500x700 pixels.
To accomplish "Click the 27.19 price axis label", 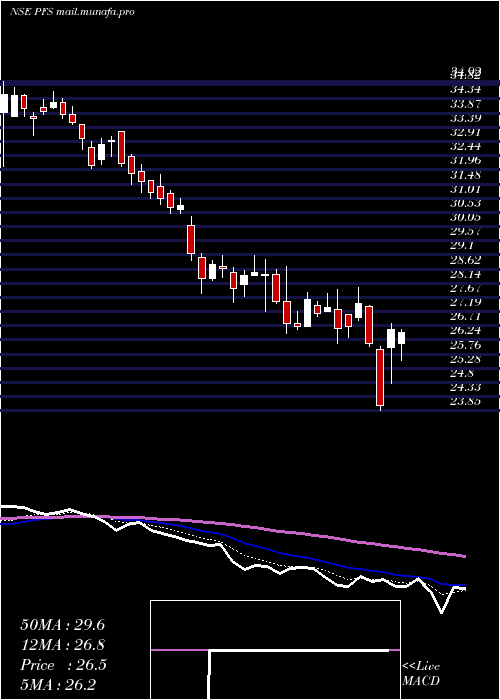I will pos(465,302).
